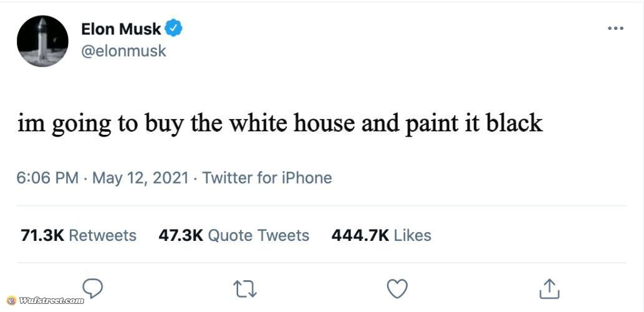This screenshot has width=644, height=312.
Task: Retweet the white house tweet
Action: click(245, 289)
